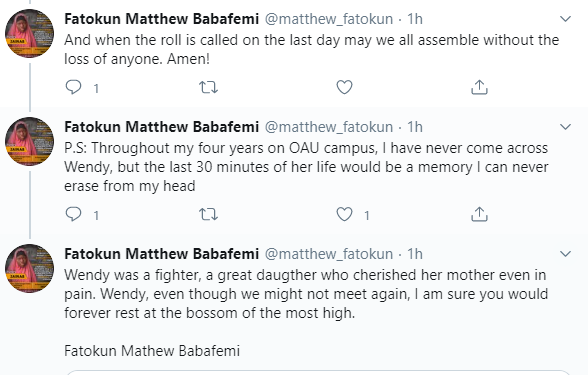Open the 1h timestamp on first tweet
Image resolution: width=588 pixels, height=375 pixels.
pos(415,19)
